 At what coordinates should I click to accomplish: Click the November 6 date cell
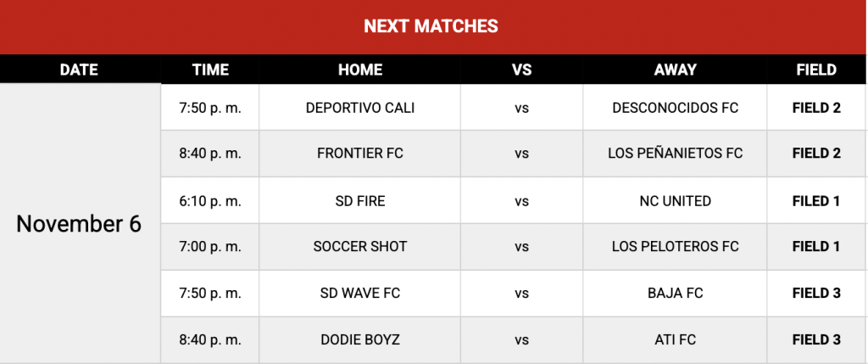click(79, 224)
